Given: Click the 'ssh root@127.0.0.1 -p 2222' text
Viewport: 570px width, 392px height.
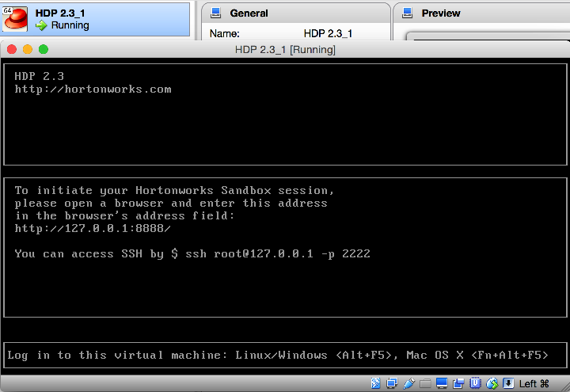Looking at the screenshot, I should click(278, 253).
